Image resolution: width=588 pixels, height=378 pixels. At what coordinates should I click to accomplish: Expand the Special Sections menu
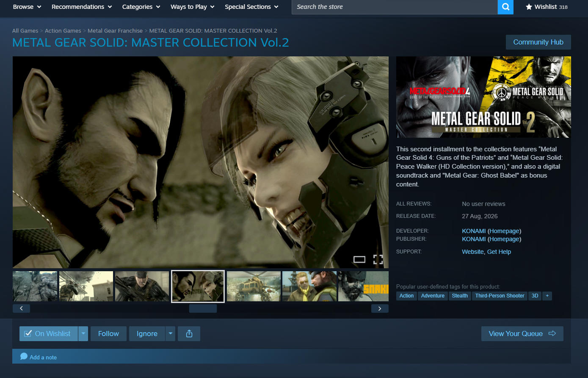pos(251,7)
